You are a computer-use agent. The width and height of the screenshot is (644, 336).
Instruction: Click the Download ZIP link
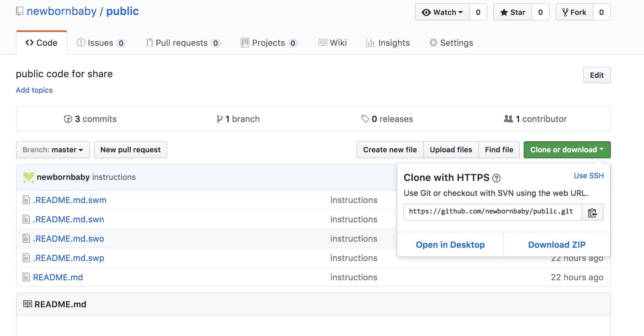point(557,245)
